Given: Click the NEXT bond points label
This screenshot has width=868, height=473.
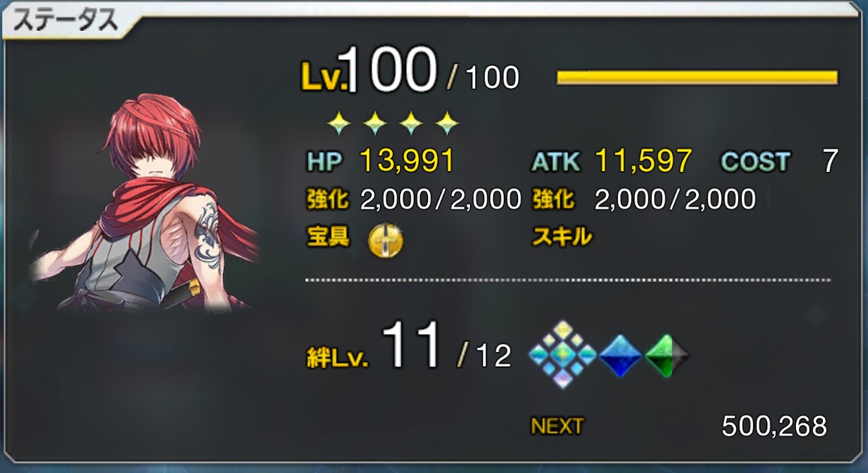Looking at the screenshot, I should click(557, 426).
